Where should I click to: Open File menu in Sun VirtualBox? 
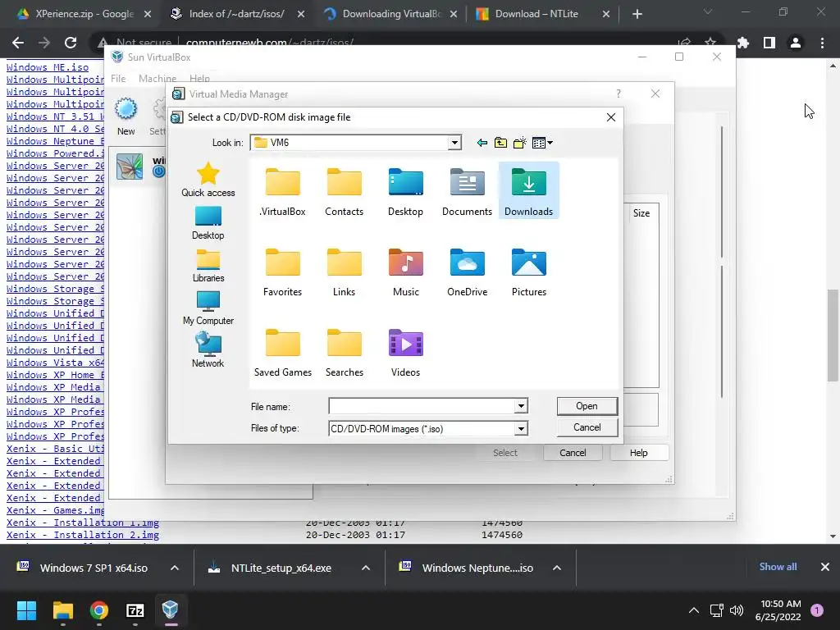pyautogui.click(x=118, y=79)
